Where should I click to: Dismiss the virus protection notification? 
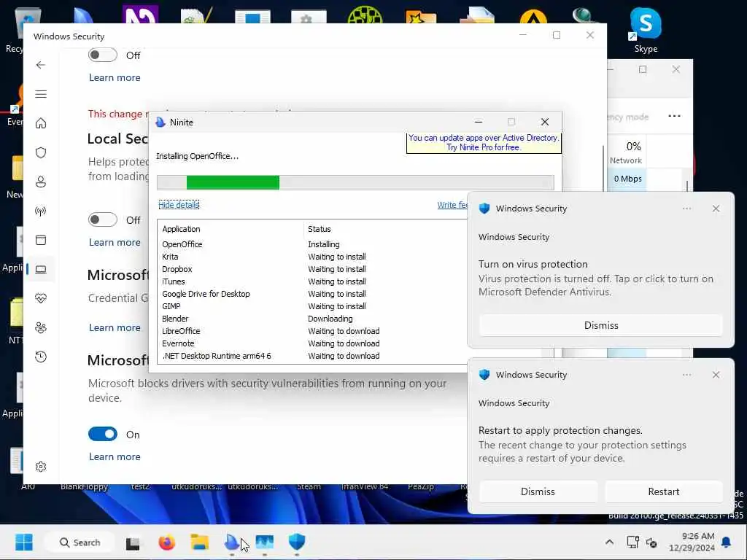(x=601, y=325)
